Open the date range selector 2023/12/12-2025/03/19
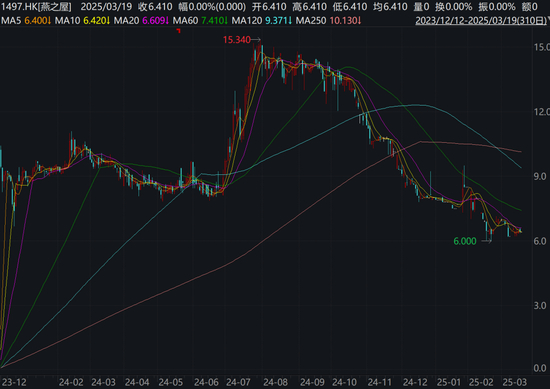 [480, 21]
